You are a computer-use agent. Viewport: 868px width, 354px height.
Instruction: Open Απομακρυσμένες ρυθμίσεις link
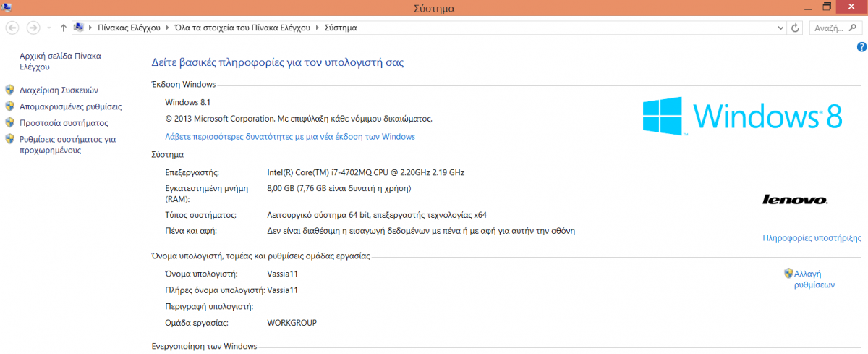tap(71, 106)
